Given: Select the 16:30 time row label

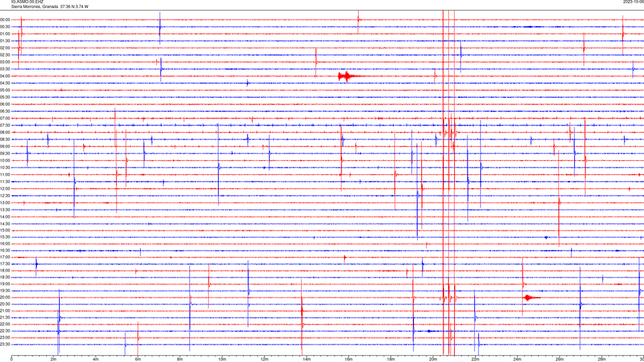Looking at the screenshot, I should (x=5, y=250).
